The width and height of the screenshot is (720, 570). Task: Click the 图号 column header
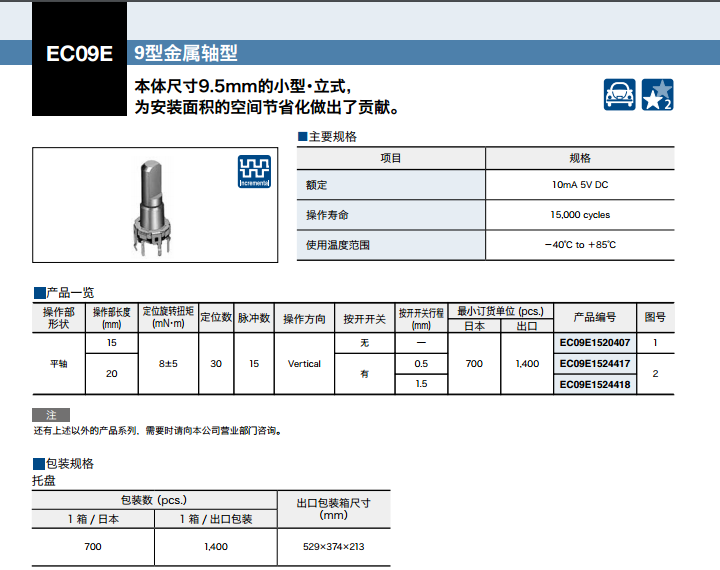pyautogui.click(x=655, y=317)
